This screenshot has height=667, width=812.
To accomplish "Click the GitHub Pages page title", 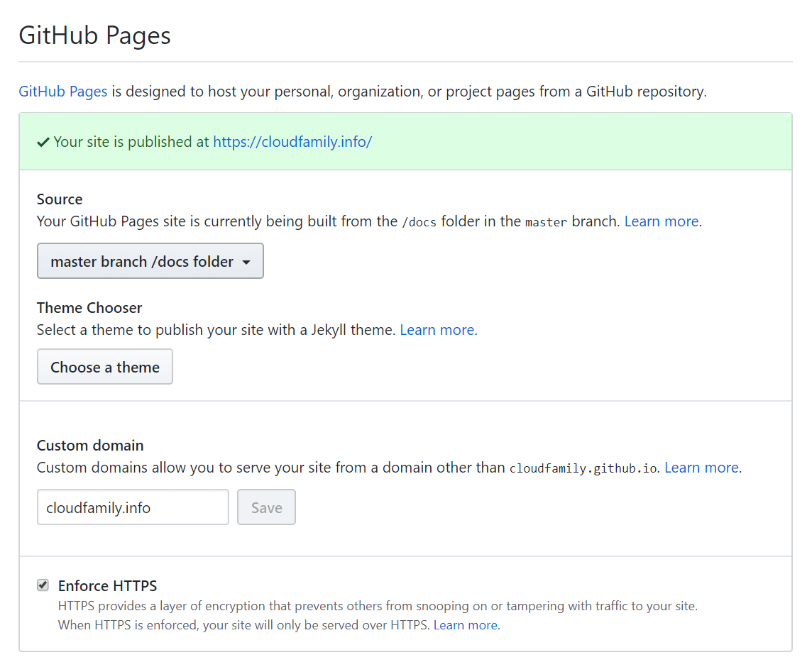I will tap(95, 35).
